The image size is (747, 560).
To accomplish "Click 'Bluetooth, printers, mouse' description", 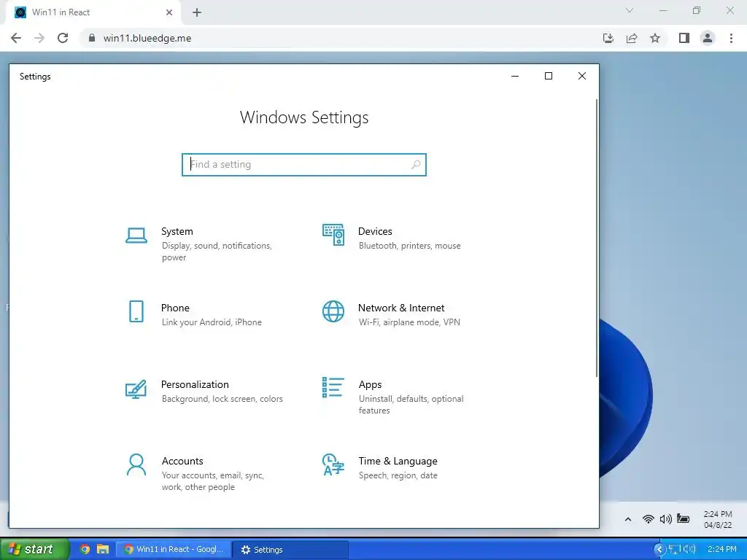I will [x=410, y=246].
